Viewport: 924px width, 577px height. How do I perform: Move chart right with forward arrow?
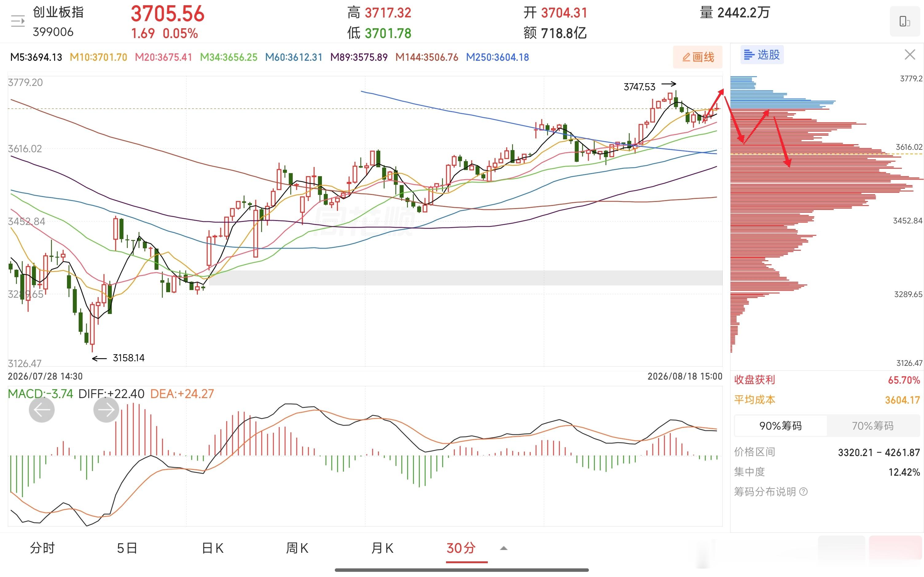click(106, 409)
